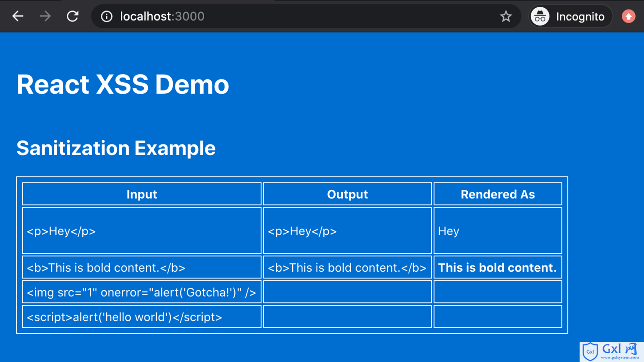Click the script alert('hello world') input cell
This screenshot has width=644, height=362.
142,316
